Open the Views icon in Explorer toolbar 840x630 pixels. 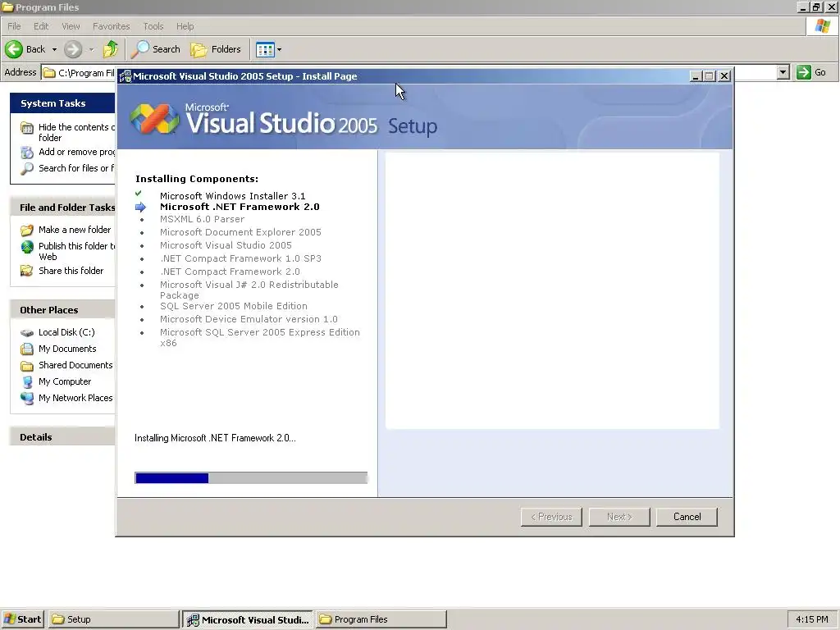(265, 50)
